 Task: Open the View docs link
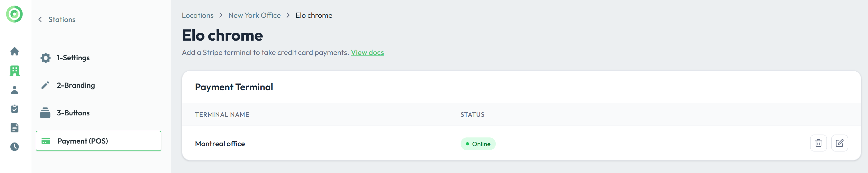pos(367,53)
